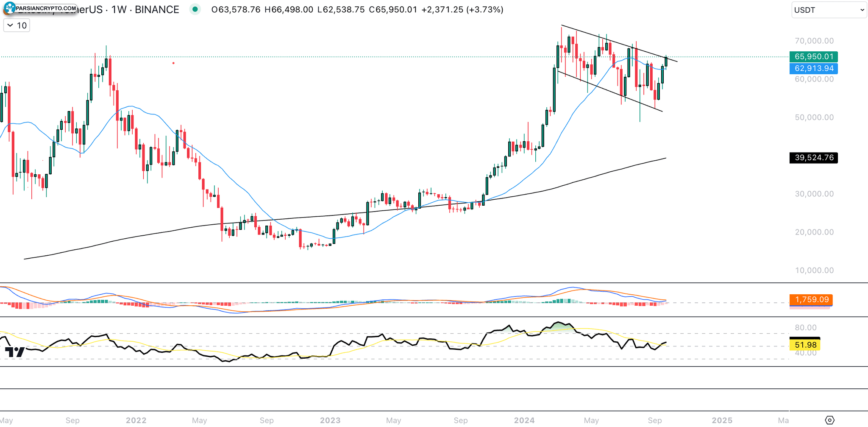Click the yellow 51.98 RSI value tag
The height and width of the screenshot is (427, 868).
point(805,345)
